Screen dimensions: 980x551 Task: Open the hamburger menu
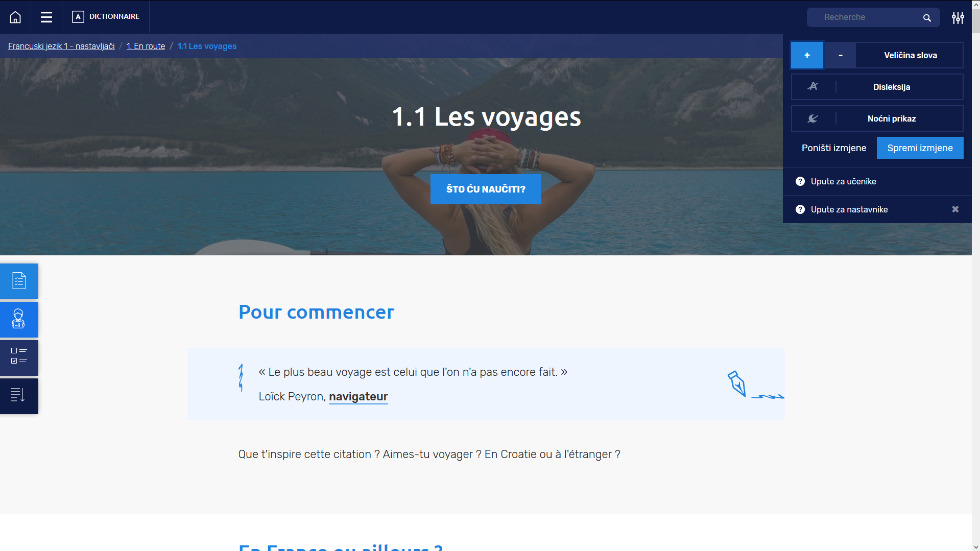[46, 17]
